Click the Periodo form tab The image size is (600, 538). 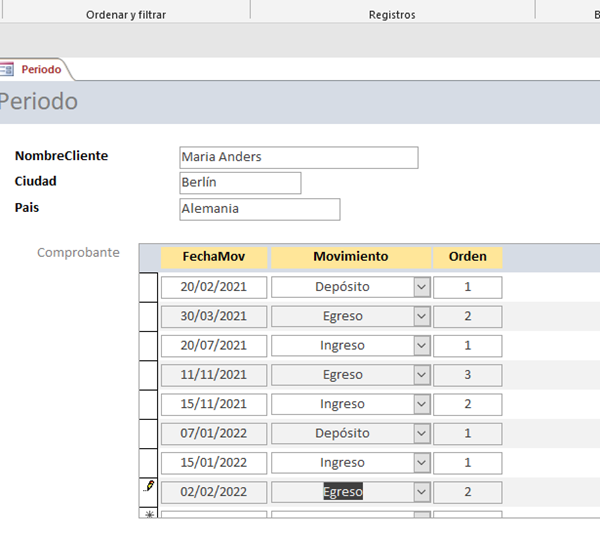coord(41,69)
